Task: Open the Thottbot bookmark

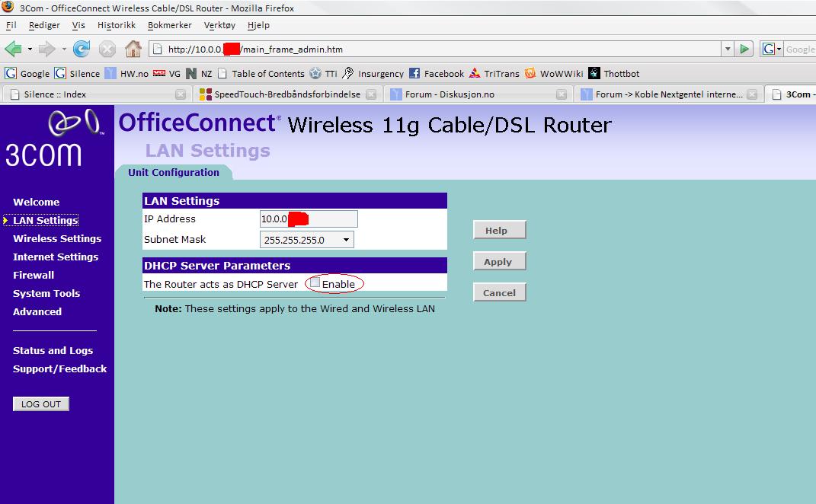Action: click(614, 73)
